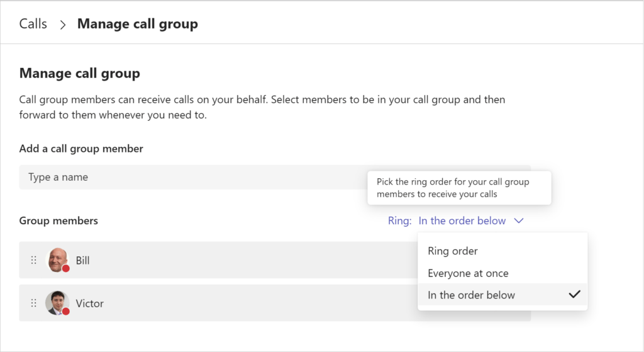This screenshot has height=352, width=644.
Task: Click Bill's drag handle icon
Action: pyautogui.click(x=34, y=260)
